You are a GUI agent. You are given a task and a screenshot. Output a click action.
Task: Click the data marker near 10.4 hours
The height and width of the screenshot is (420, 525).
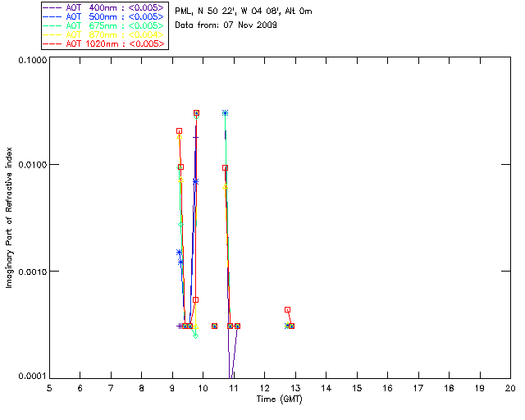point(214,326)
